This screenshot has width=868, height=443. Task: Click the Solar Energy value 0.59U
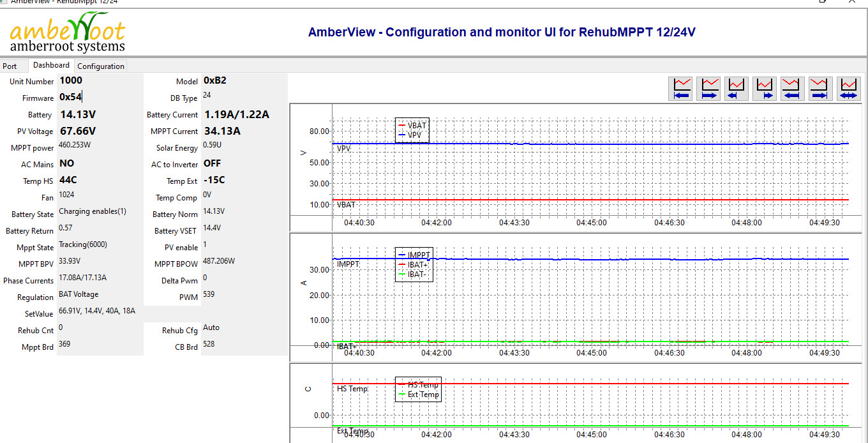click(x=212, y=145)
